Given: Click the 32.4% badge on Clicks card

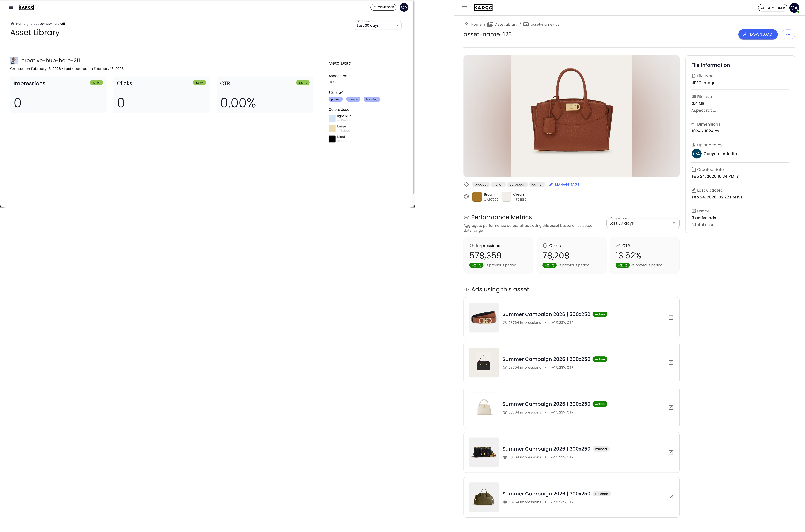Looking at the screenshot, I should point(200,82).
